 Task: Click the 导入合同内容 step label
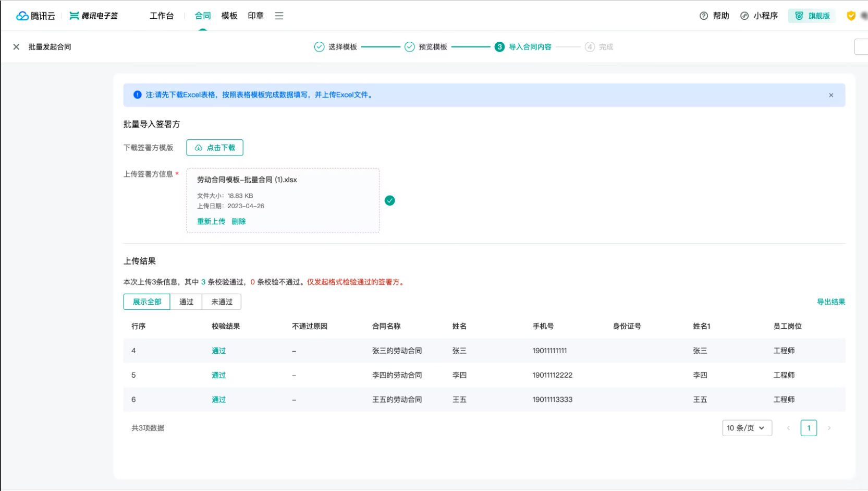point(530,47)
